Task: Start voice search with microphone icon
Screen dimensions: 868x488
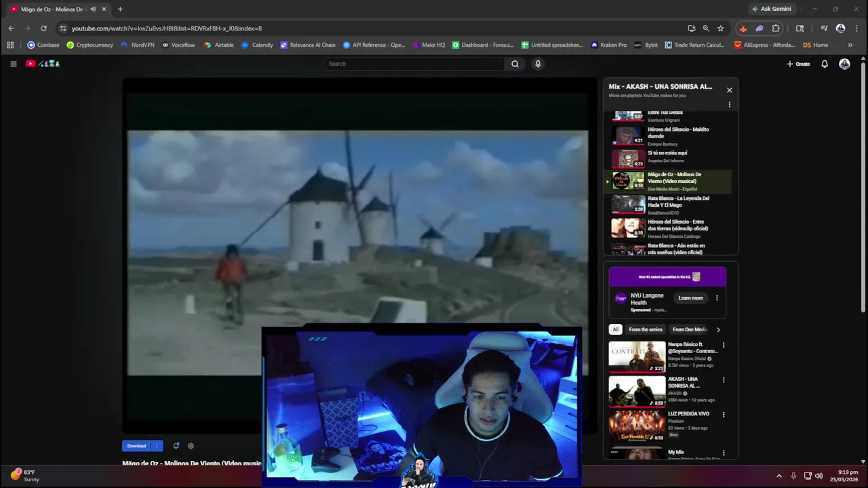Action: click(x=538, y=64)
